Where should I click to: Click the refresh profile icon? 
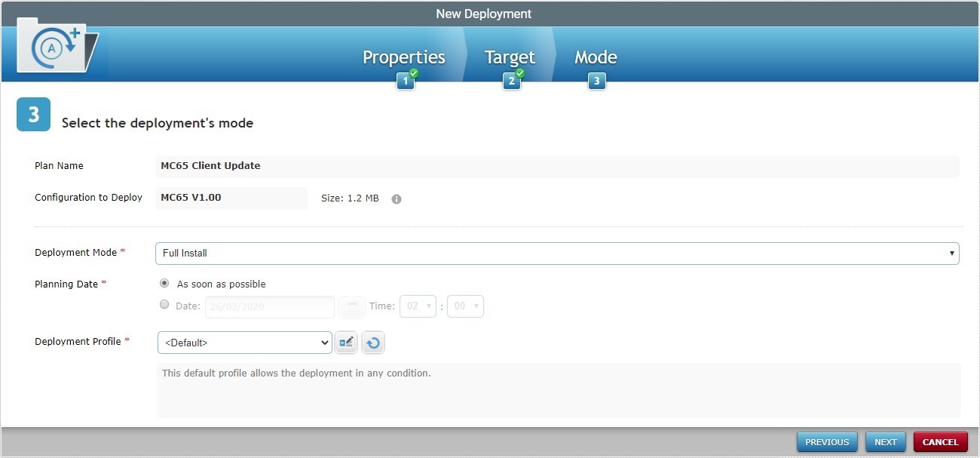pyautogui.click(x=372, y=342)
